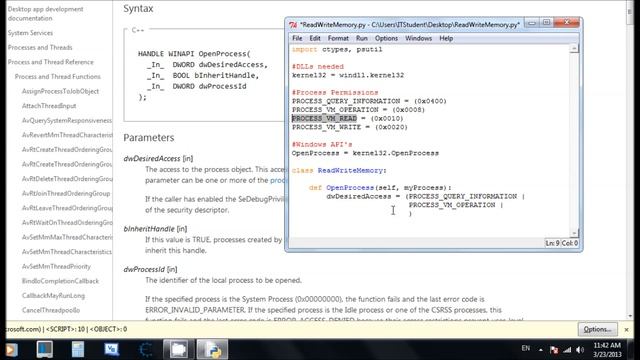Open the Windows menu in IDLE editor
The height and width of the screenshot is (360, 640).
[x=418, y=38]
